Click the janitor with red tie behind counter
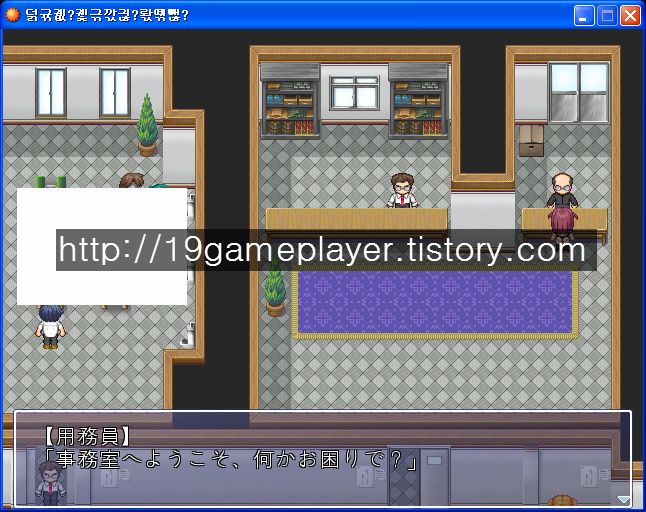This screenshot has width=646, height=512. pos(402,191)
